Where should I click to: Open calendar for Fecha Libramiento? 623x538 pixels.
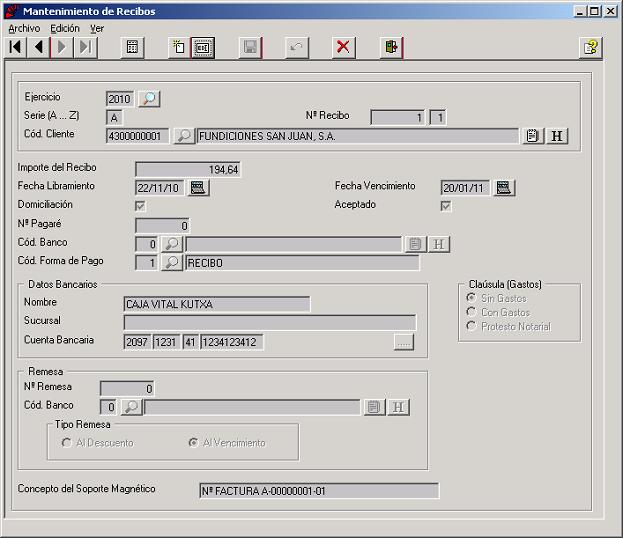coord(198,188)
